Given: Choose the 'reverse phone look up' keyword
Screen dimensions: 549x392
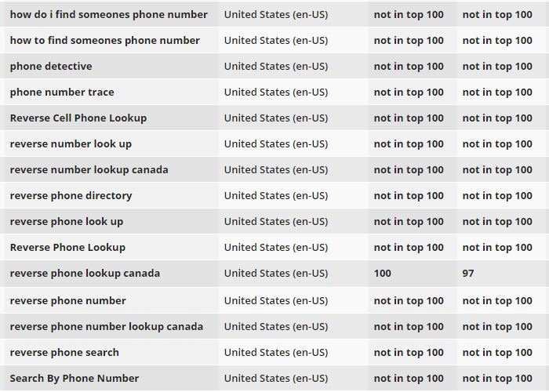Looking at the screenshot, I should pos(67,222).
